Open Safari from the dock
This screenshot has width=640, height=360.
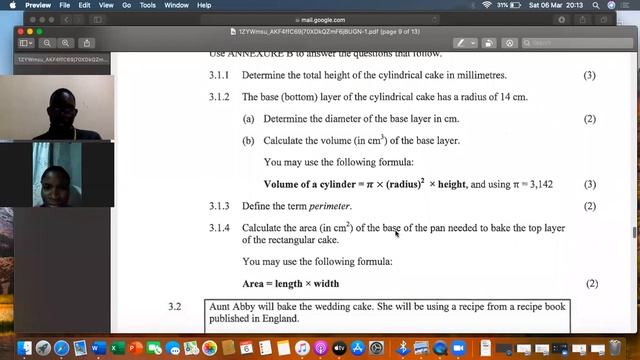(x=62, y=348)
